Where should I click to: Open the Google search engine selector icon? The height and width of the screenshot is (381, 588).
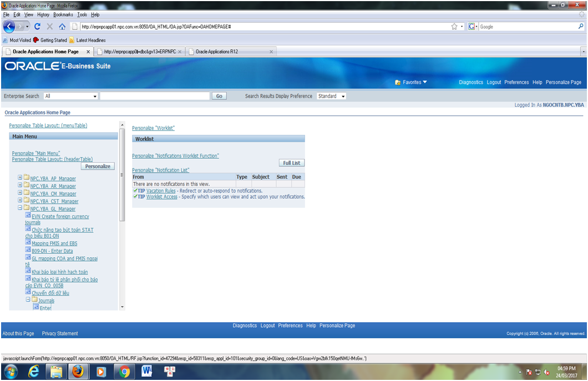(x=472, y=27)
